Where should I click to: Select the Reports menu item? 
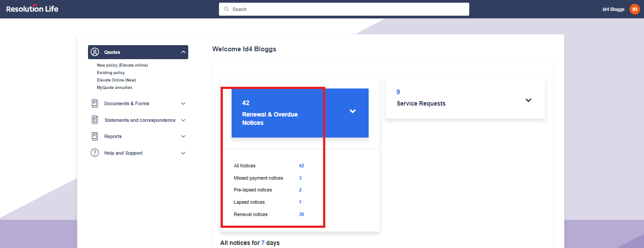point(113,137)
